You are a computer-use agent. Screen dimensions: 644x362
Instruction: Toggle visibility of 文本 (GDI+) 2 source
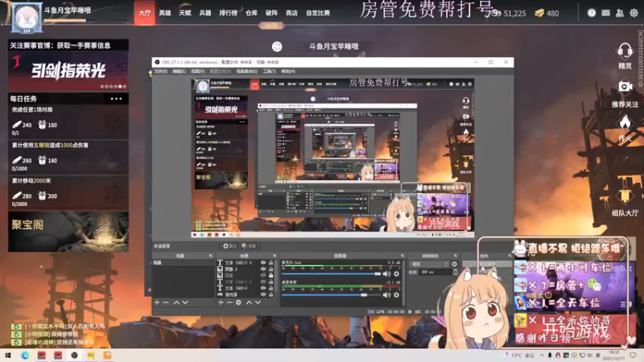pyautogui.click(x=263, y=282)
